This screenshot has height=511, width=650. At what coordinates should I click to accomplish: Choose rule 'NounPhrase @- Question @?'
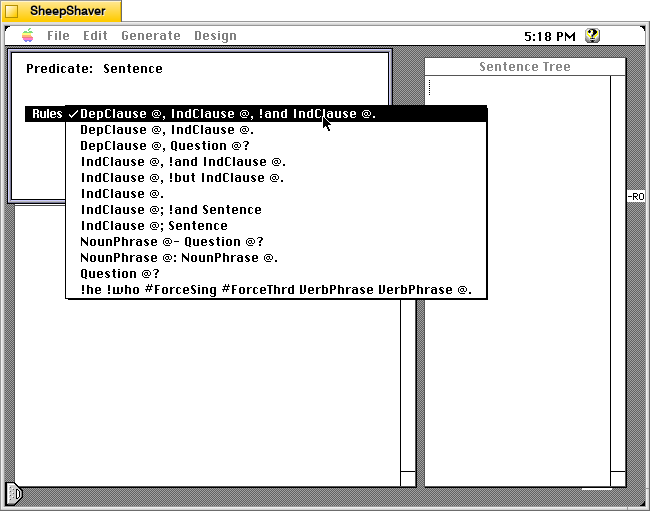tap(276, 242)
